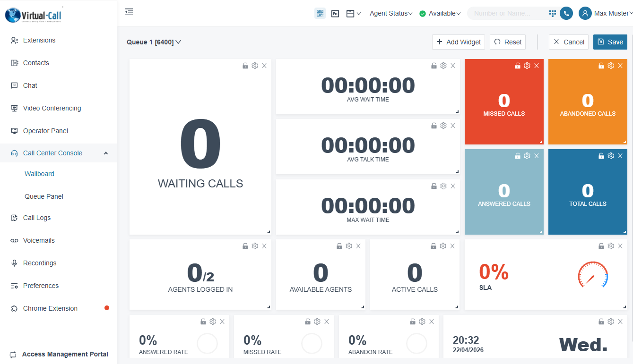
Task: Collapse the Call Center Console section
Action: click(59, 153)
